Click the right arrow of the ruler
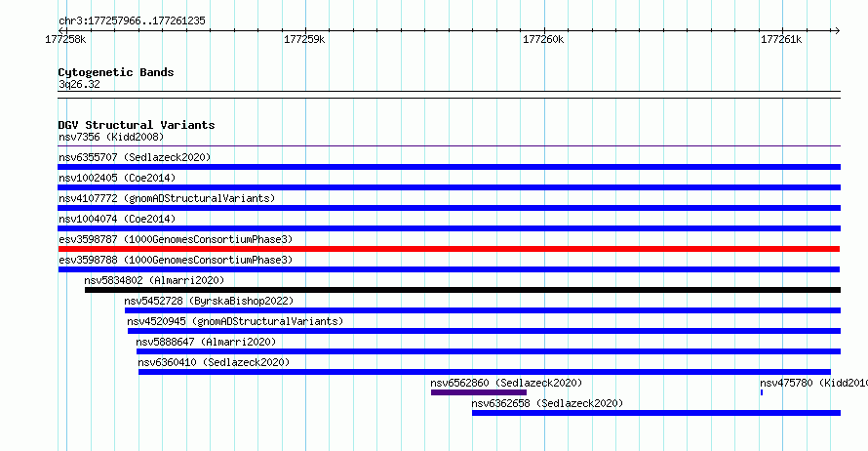The height and width of the screenshot is (451, 868). tap(837, 30)
